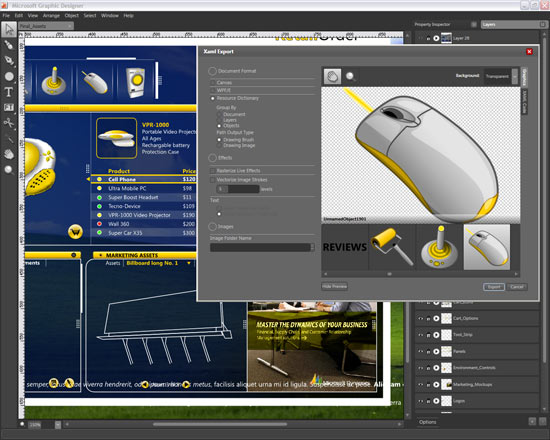Viewport: 550px width, 440px height.
Task: Select paint roller thumbnail in export preview
Action: pos(392,247)
